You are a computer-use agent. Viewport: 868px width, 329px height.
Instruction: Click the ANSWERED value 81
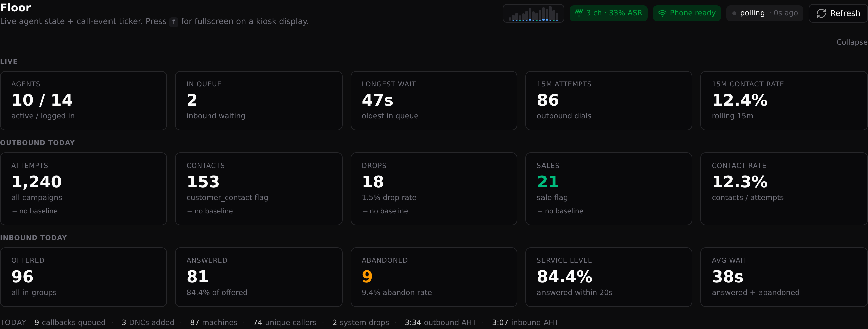point(197,277)
